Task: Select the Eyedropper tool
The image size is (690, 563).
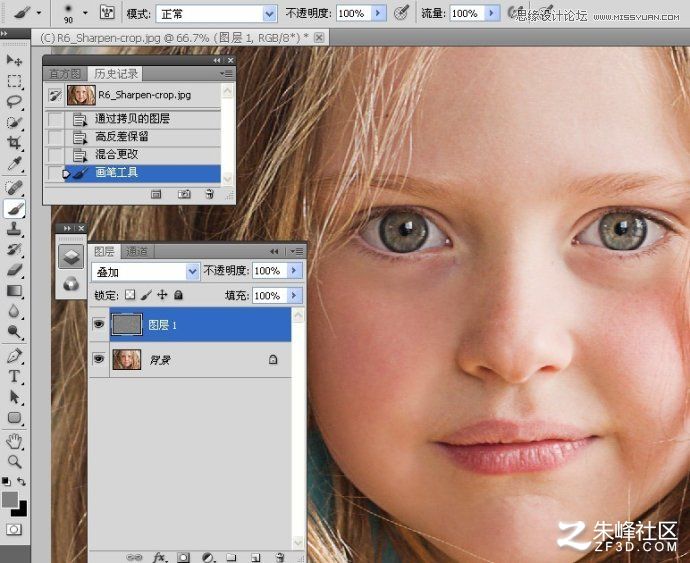Action: (14, 163)
